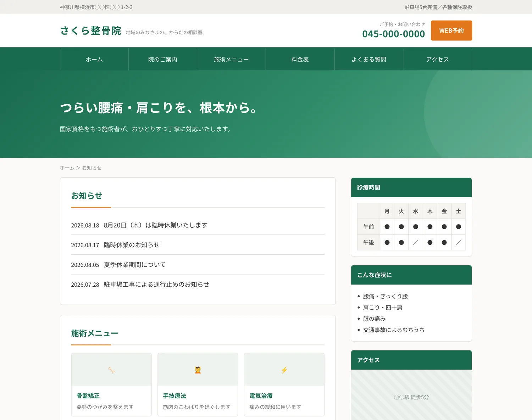Screen dimensions: 532x420
Task: Click 交通事故によるむちうち in symptom list
Action: click(394, 330)
